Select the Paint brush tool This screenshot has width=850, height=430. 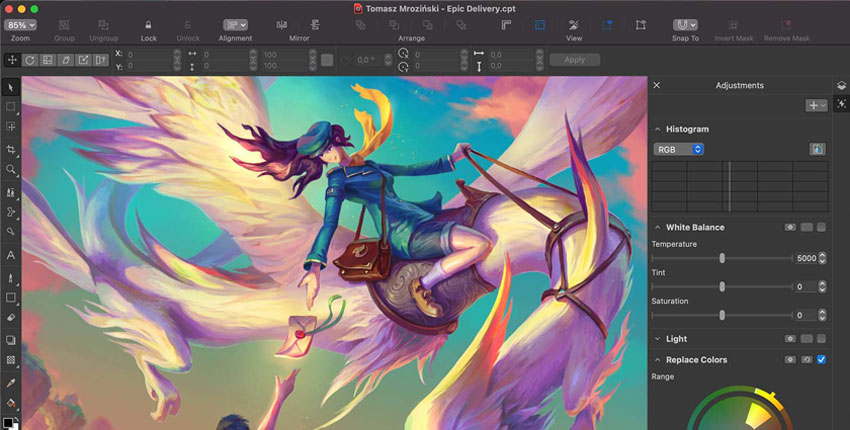click(x=11, y=278)
